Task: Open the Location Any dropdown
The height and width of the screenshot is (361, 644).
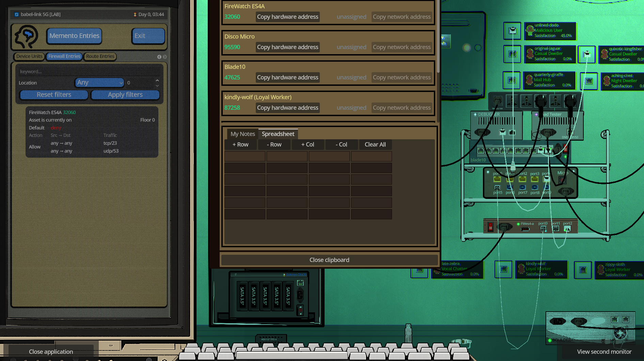Action: [x=100, y=82]
